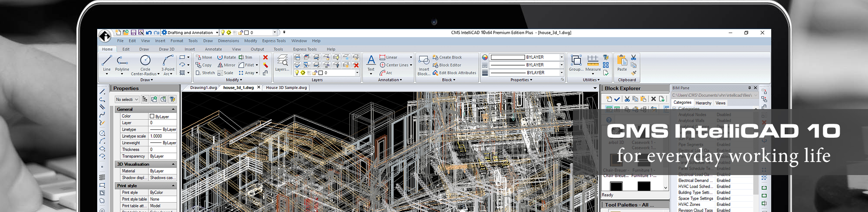The width and height of the screenshot is (868, 212).
Task: Click the red X Delete tool in Modify panel
Action: click(x=265, y=57)
